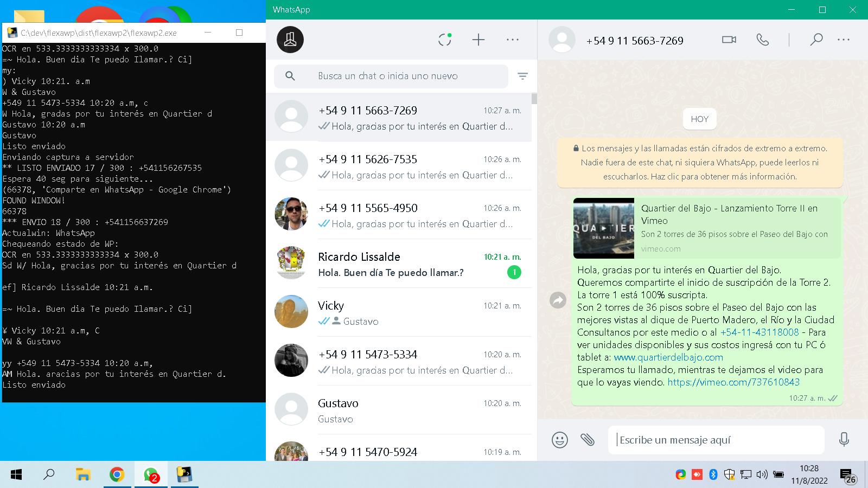Open the chat with +54 9 11 5473-5334
The width and height of the screenshot is (868, 488).
click(x=399, y=361)
